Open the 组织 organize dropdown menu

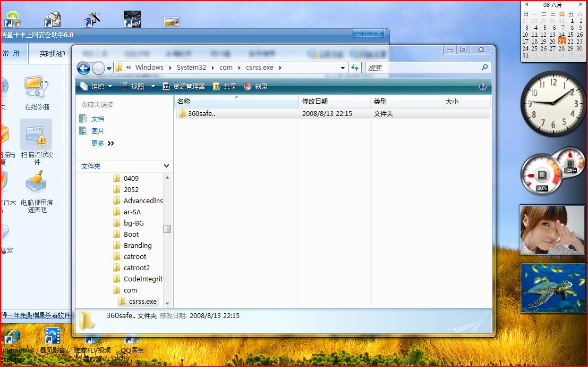[x=96, y=87]
